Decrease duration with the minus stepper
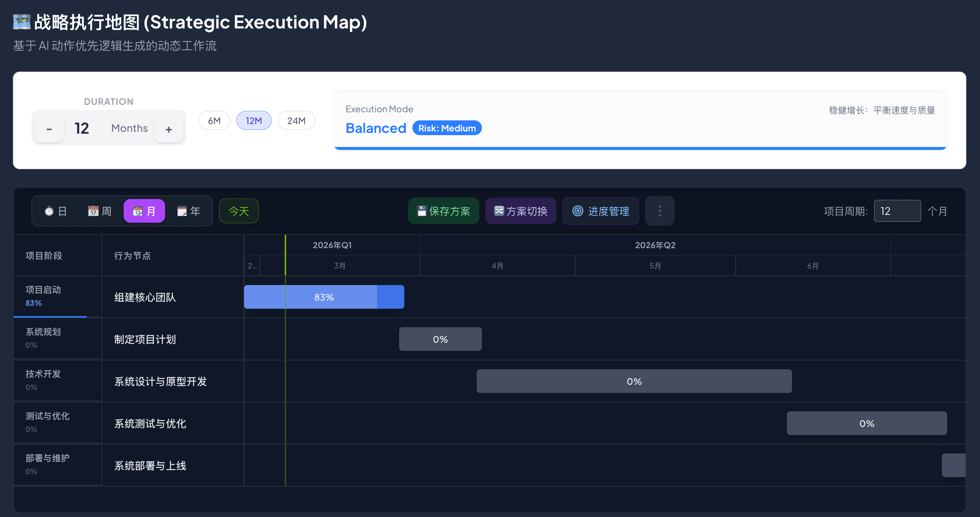Viewport: 980px width, 517px height. (49, 128)
